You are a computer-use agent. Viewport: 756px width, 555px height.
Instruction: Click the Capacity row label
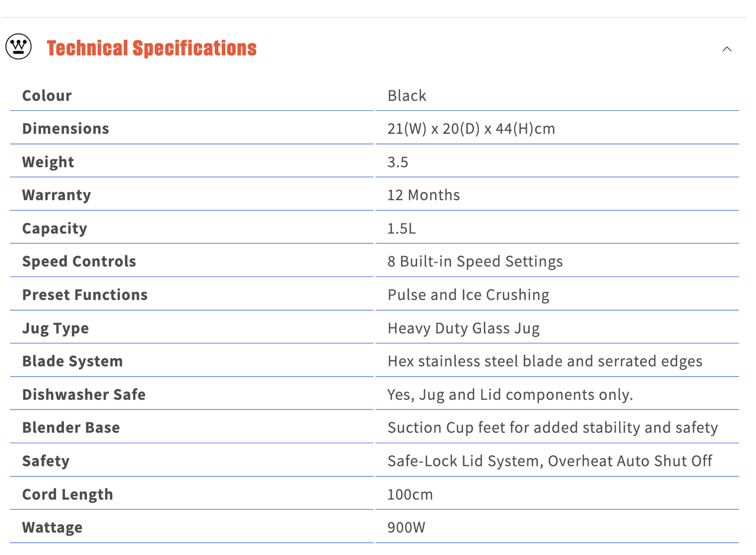(54, 229)
